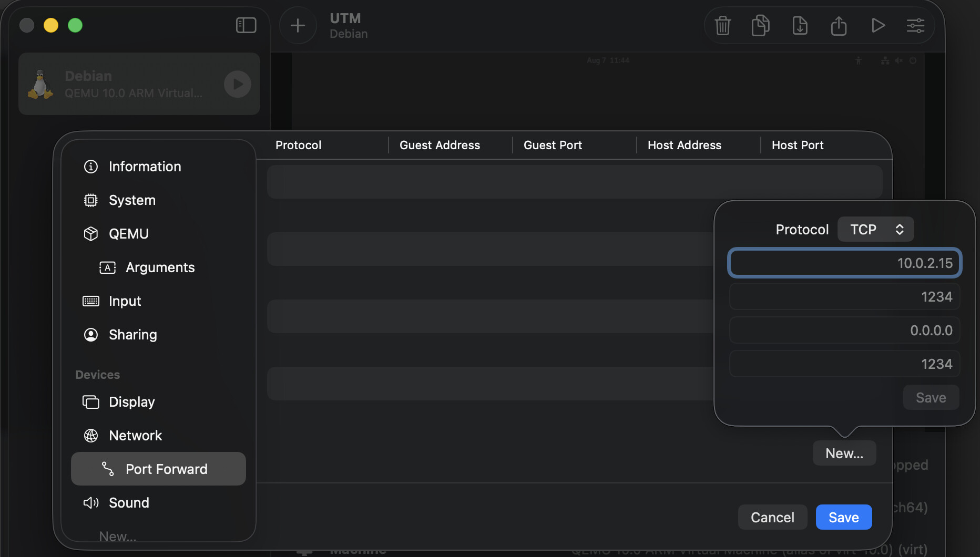Open the Sharing settings section
This screenshot has width=980, height=557.
tap(158, 335)
